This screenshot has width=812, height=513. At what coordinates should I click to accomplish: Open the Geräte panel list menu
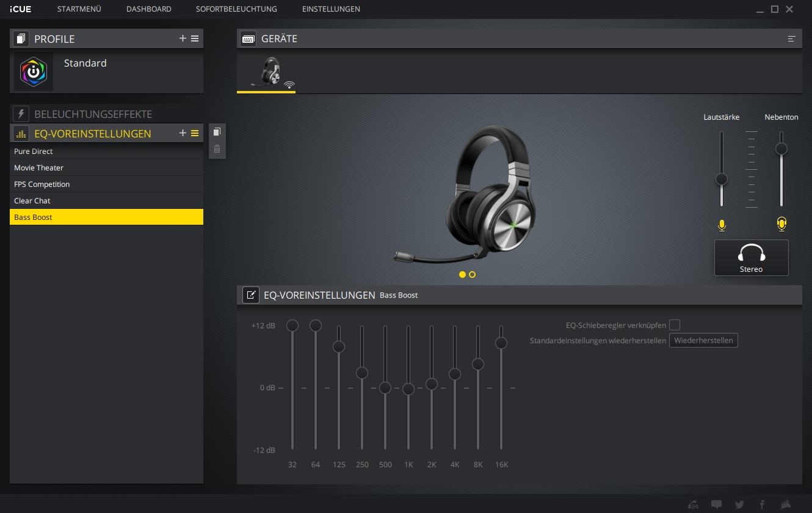click(792, 38)
